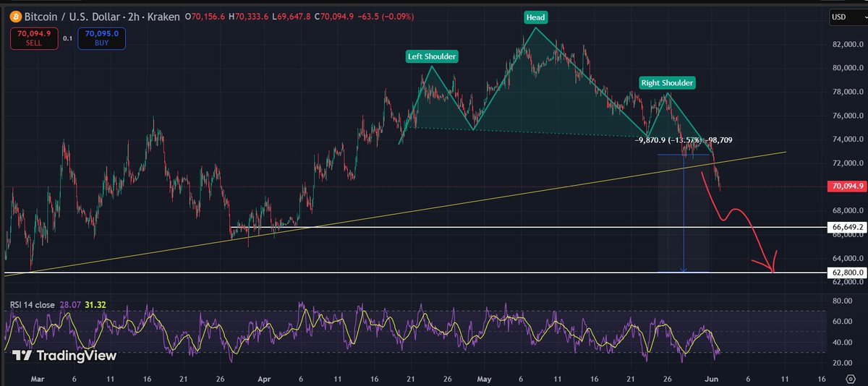Click the 60.00 RSI scale value

tap(843, 321)
